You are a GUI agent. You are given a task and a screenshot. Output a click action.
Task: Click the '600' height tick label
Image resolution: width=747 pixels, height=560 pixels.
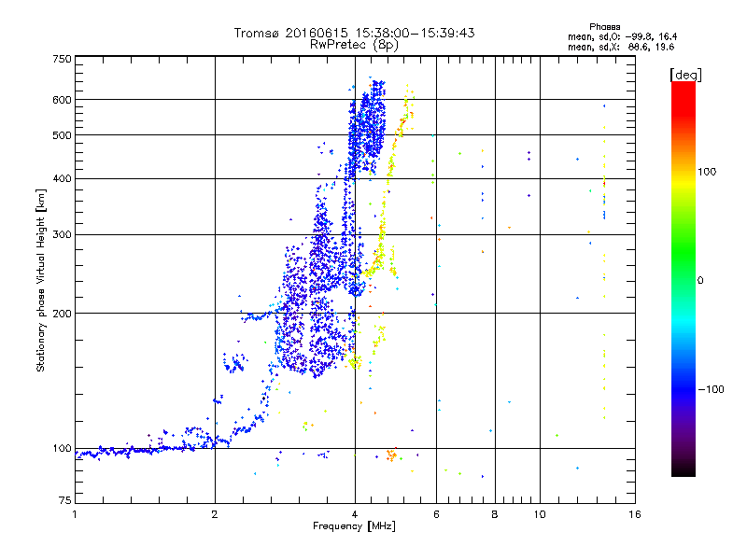click(62, 100)
